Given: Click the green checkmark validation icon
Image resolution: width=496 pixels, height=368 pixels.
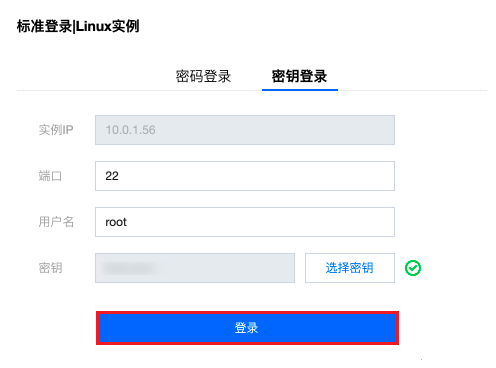Looking at the screenshot, I should coord(413,268).
